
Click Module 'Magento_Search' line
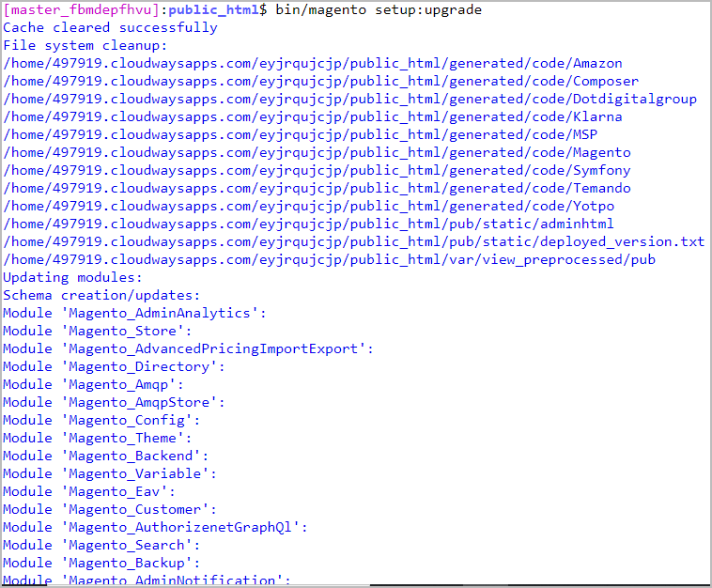click(x=101, y=545)
